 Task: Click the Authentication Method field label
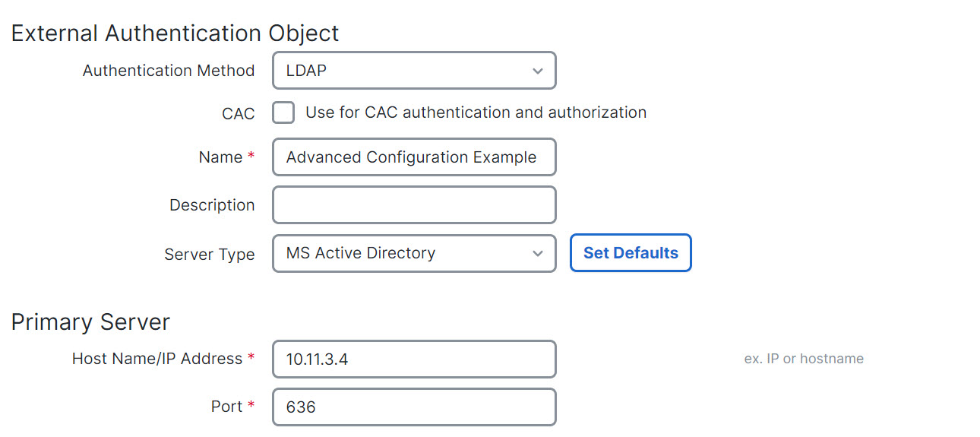pyautogui.click(x=169, y=71)
